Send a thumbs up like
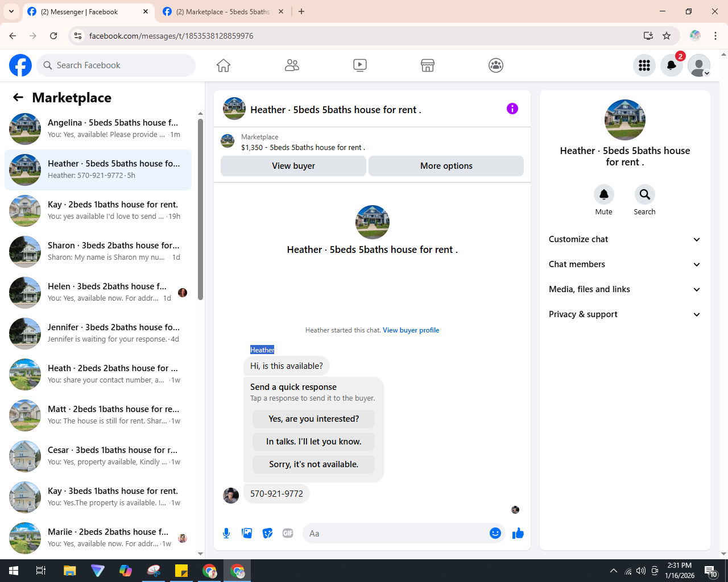The height and width of the screenshot is (582, 728). point(518,533)
